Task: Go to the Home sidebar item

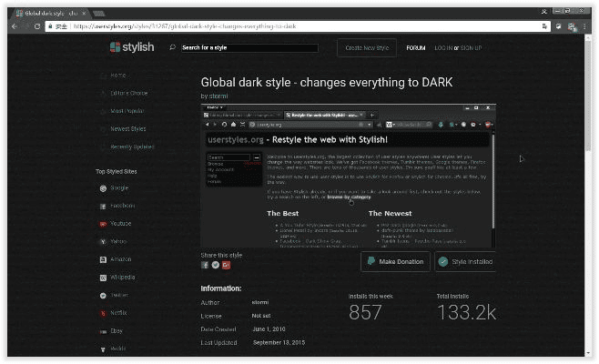Action: point(118,76)
